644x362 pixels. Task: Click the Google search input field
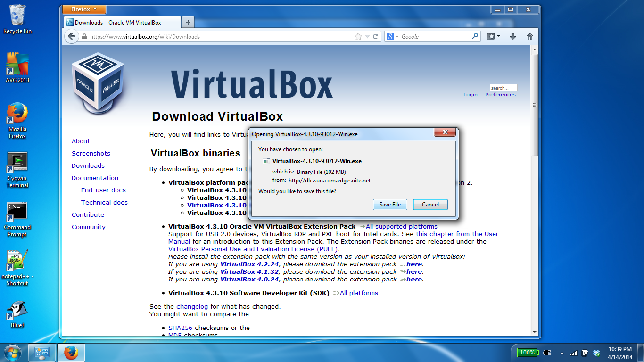coord(434,36)
